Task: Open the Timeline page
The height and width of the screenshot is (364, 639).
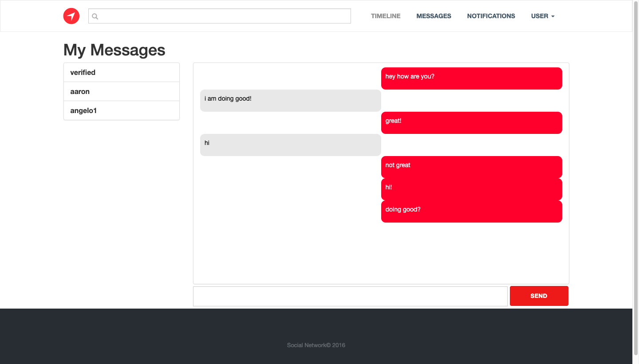Action: coord(386,16)
